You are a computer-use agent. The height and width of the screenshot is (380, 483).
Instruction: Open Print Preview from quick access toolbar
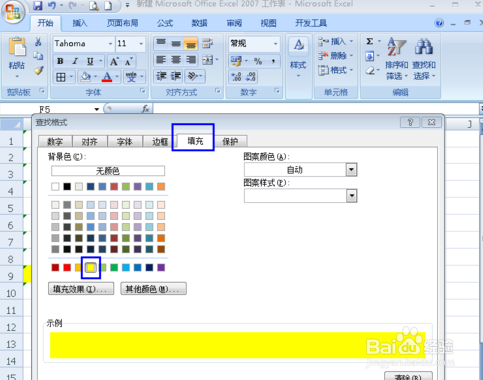click(x=94, y=6)
